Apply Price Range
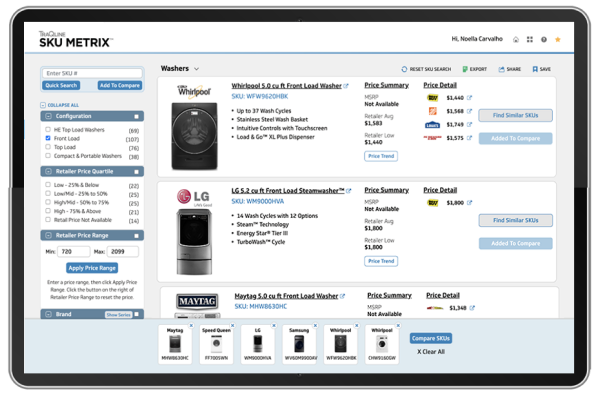Screen dimensions: 600x400 pyautogui.click(x=92, y=268)
